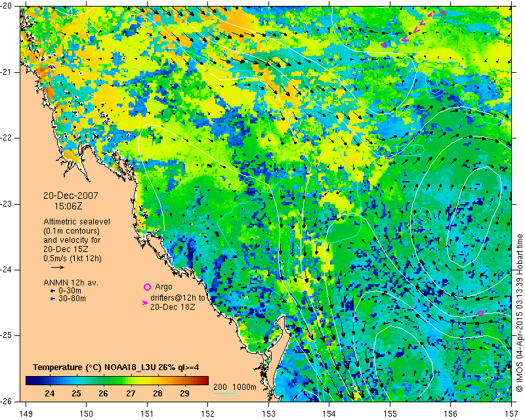
Task: Click latitude axis label -25
Action: [6, 335]
